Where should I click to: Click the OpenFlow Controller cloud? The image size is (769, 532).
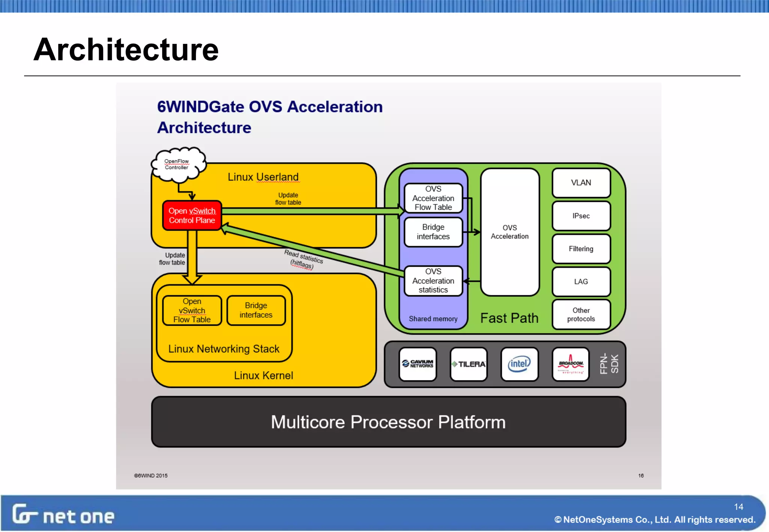[178, 164]
